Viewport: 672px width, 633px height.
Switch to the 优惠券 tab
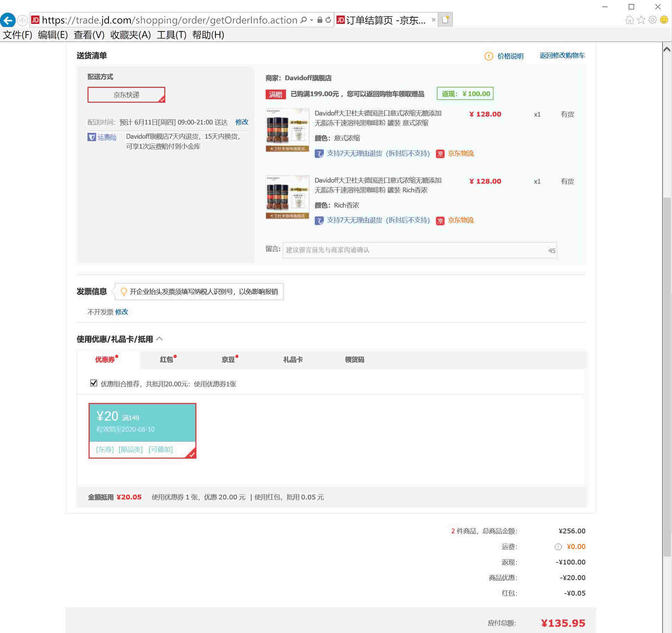tap(105, 359)
